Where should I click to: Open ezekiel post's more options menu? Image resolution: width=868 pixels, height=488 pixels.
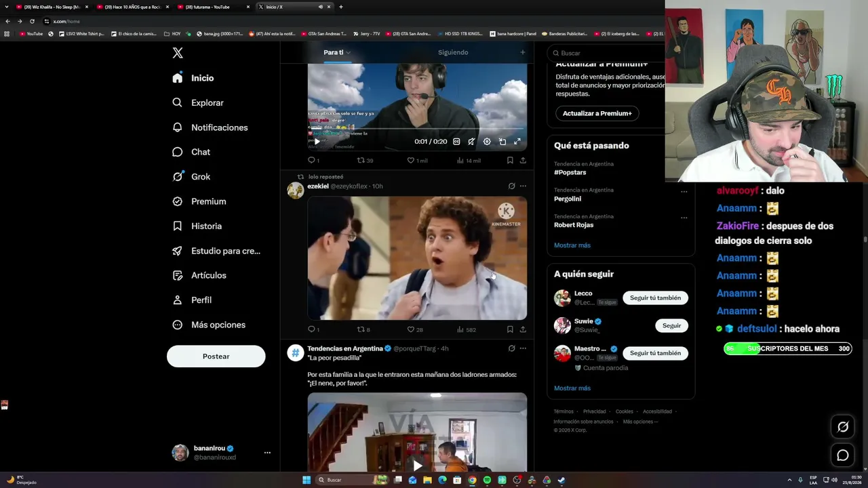pos(523,186)
